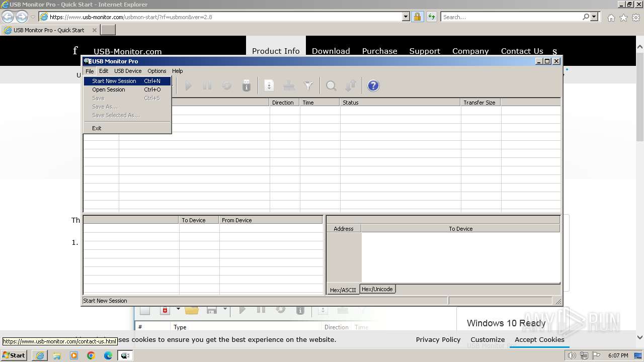The height and width of the screenshot is (362, 644).
Task: Open a new browser tab
Action: pos(108,30)
